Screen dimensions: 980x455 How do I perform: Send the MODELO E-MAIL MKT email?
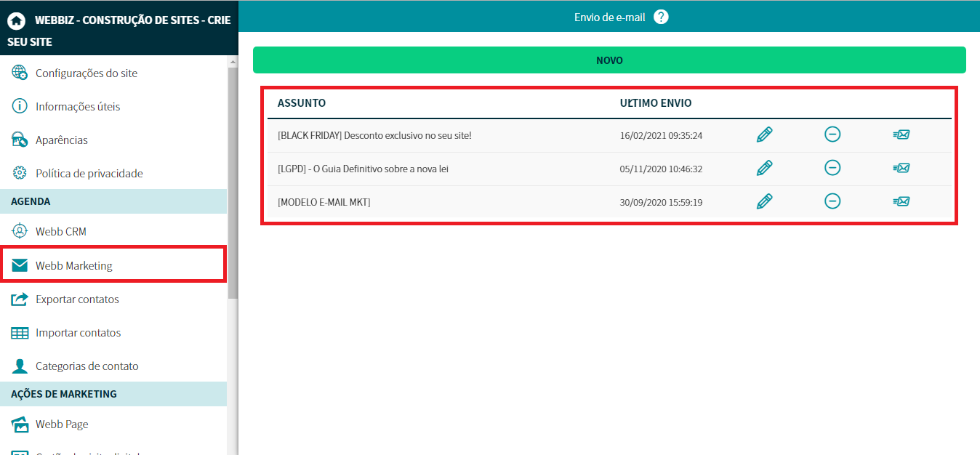pos(901,201)
